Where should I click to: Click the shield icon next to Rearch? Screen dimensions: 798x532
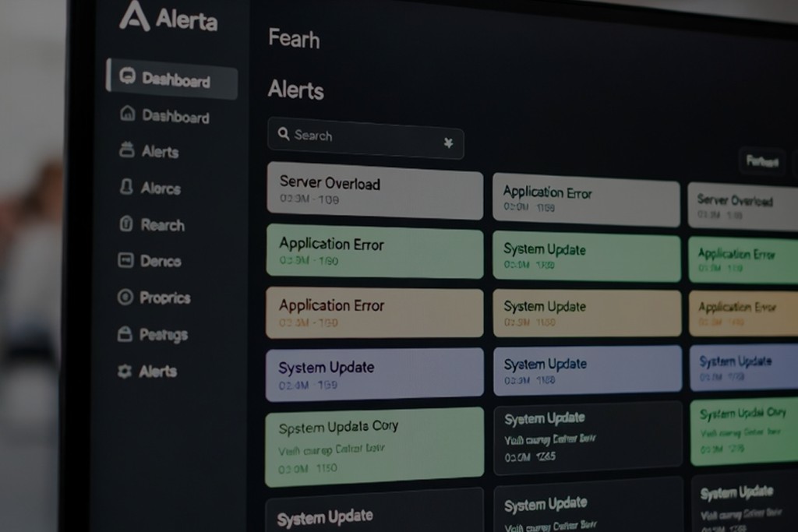(x=126, y=224)
